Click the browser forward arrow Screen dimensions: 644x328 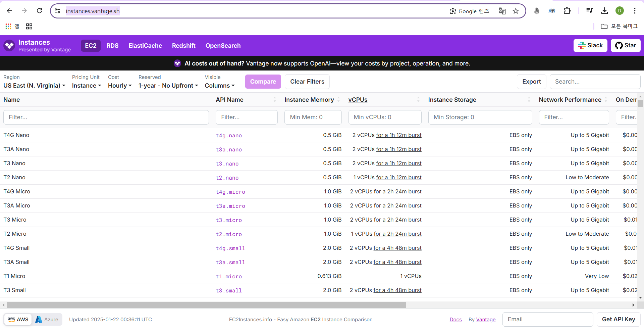pos(24,11)
